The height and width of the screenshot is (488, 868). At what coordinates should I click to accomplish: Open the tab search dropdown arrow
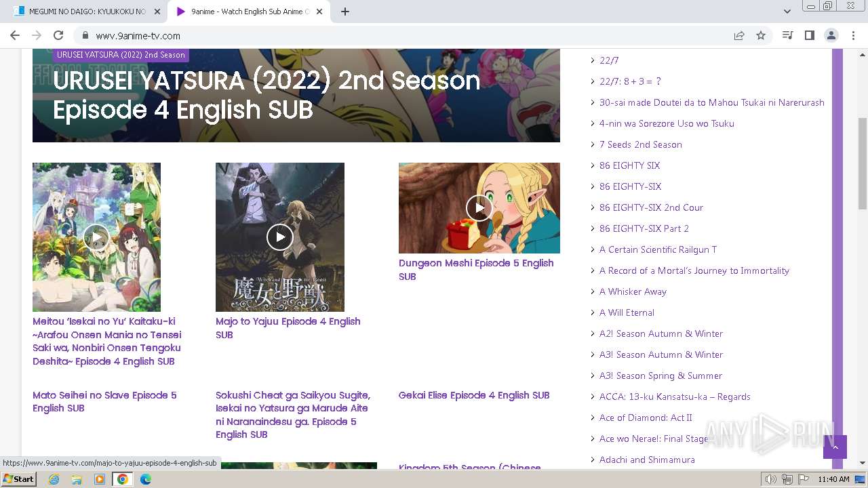tap(787, 12)
